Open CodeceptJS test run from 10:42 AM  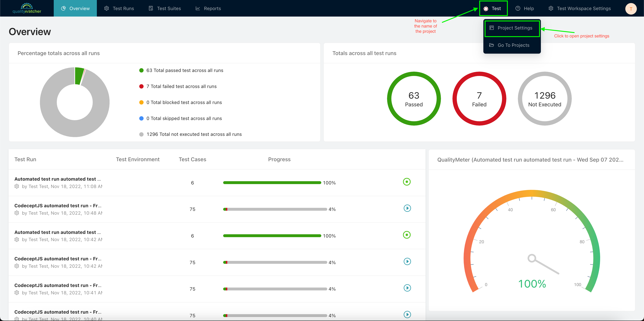point(58,259)
